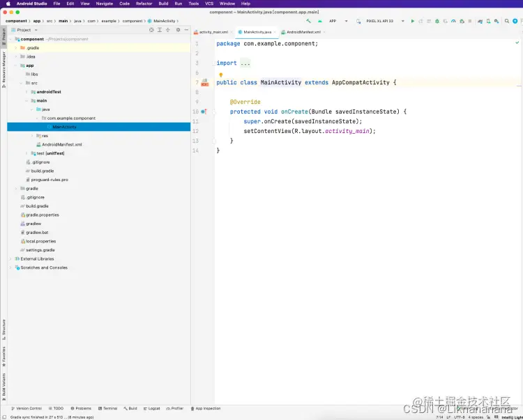523x420 pixels.
Task: Click the Expand All icon in Project panel
Action: click(x=160, y=30)
